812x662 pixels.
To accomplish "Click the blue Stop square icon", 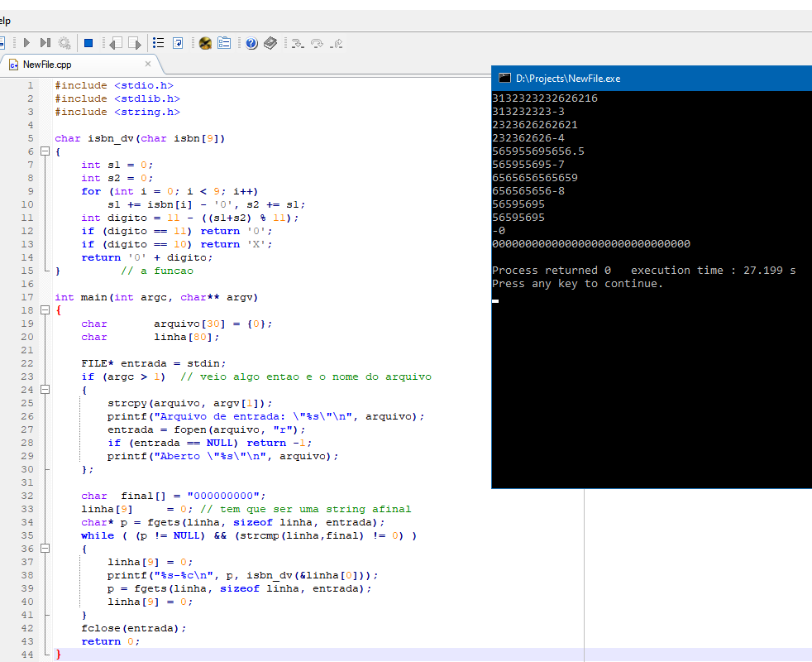I will point(88,43).
